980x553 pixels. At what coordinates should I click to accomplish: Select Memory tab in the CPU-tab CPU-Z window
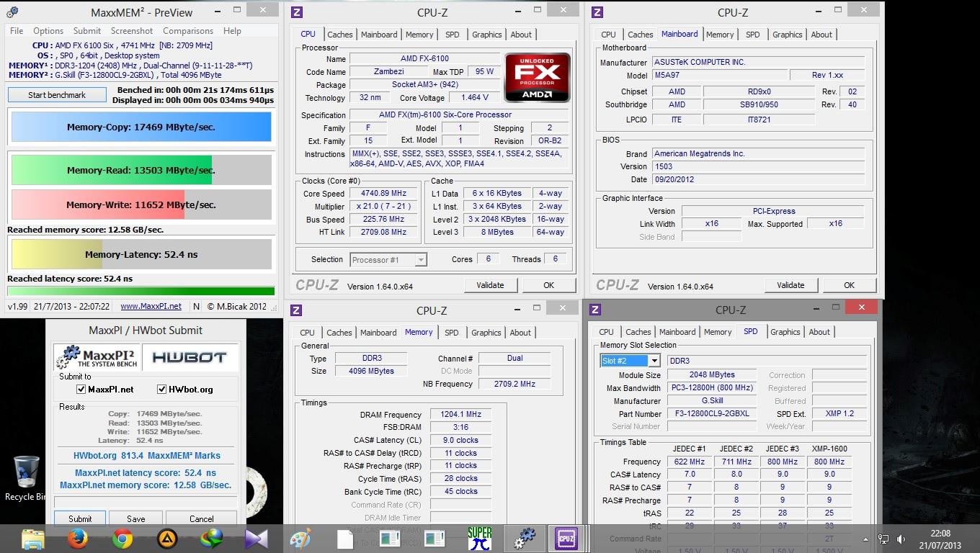pos(419,35)
